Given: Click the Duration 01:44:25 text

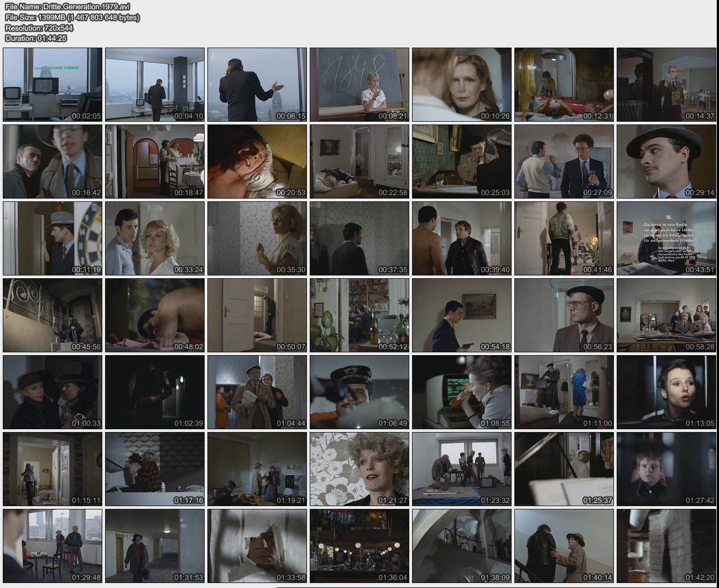Looking at the screenshot, I should point(36,38).
